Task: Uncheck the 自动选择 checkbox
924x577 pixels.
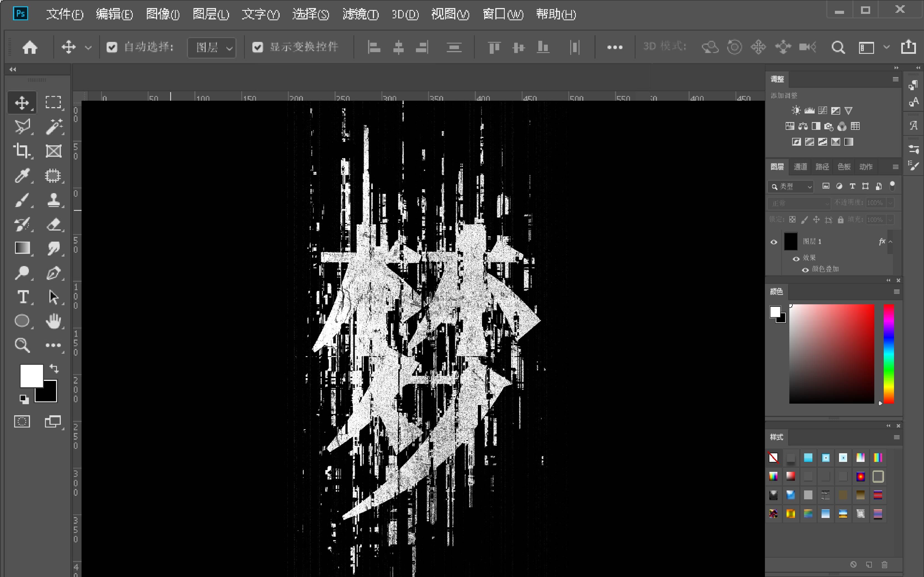Action: coord(112,47)
